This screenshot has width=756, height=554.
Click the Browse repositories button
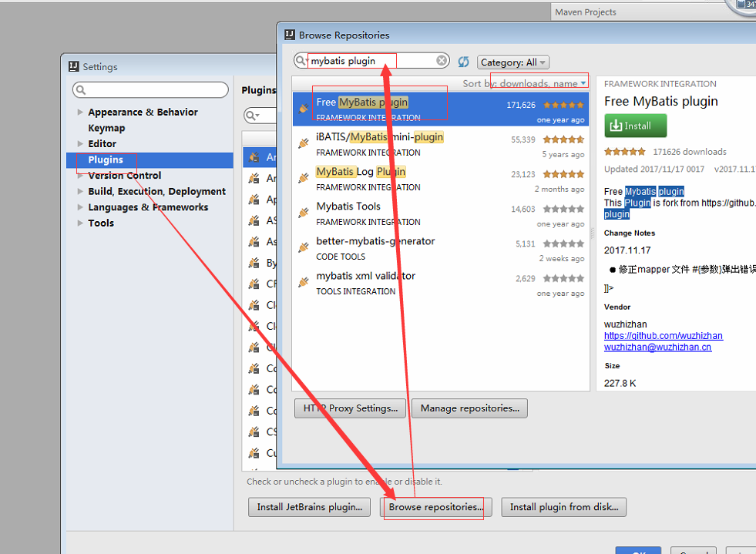pos(435,507)
